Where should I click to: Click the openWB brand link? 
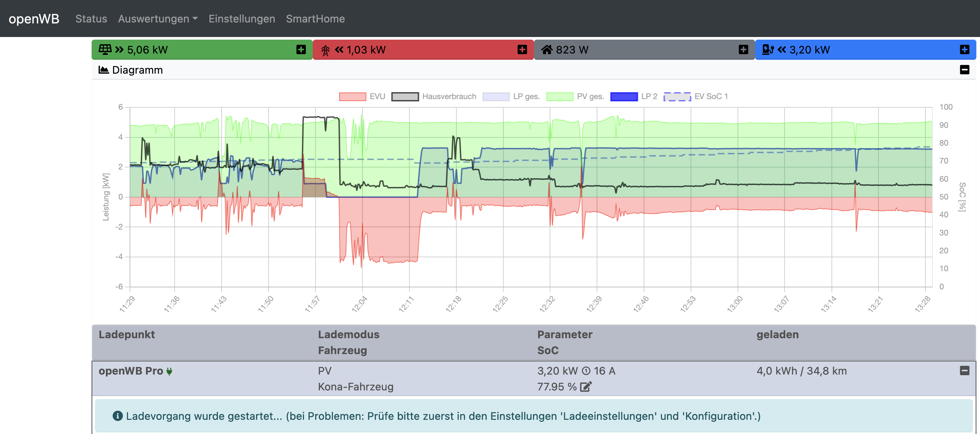(34, 18)
